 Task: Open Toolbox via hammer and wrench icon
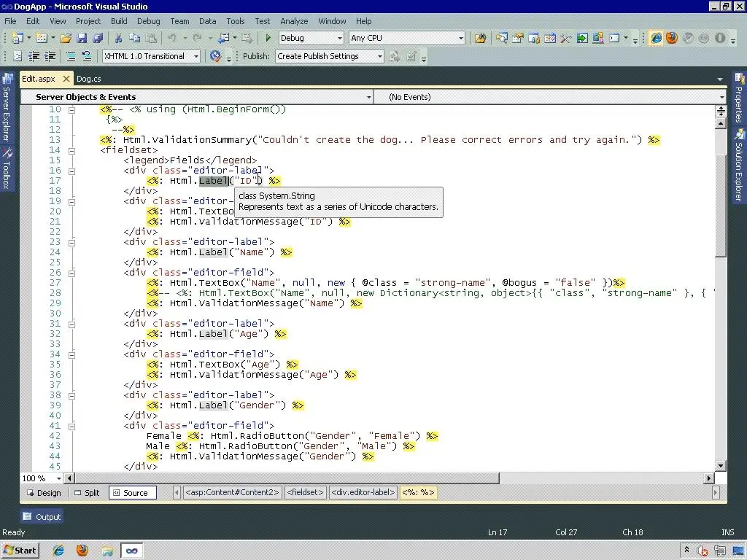(x=566, y=38)
